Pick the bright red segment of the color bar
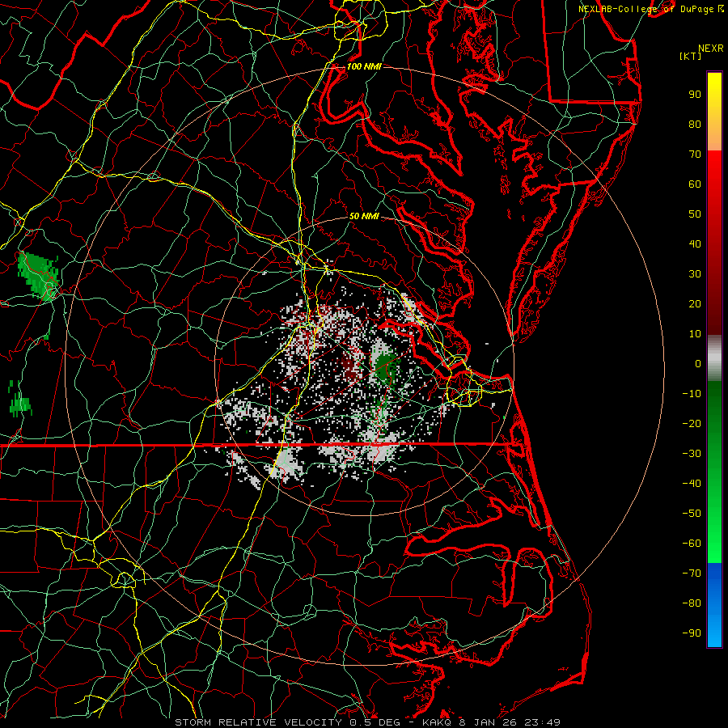 click(714, 167)
